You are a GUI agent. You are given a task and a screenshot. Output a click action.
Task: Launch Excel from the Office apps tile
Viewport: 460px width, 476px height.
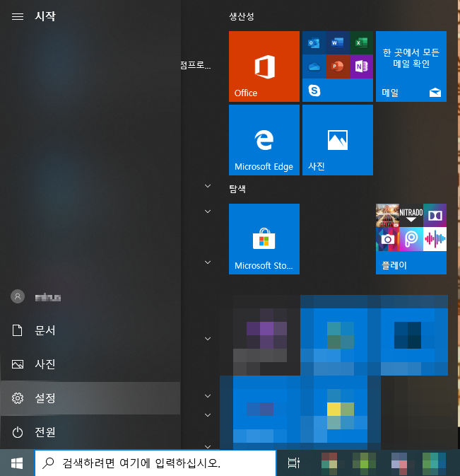point(361,43)
